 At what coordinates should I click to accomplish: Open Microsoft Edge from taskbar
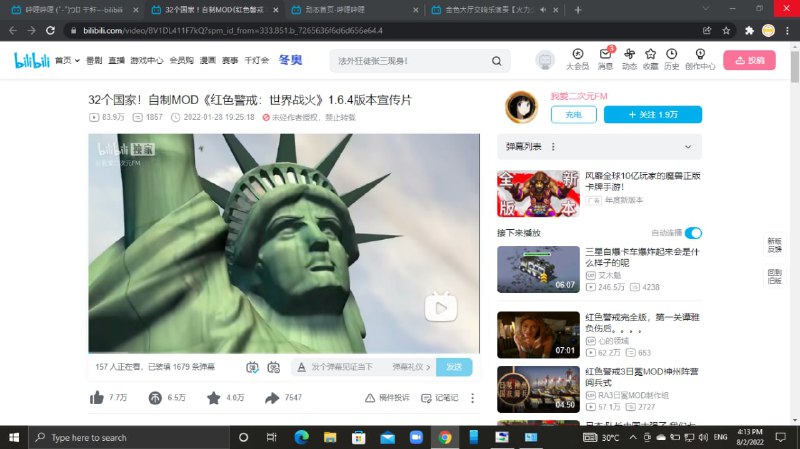(x=301, y=437)
